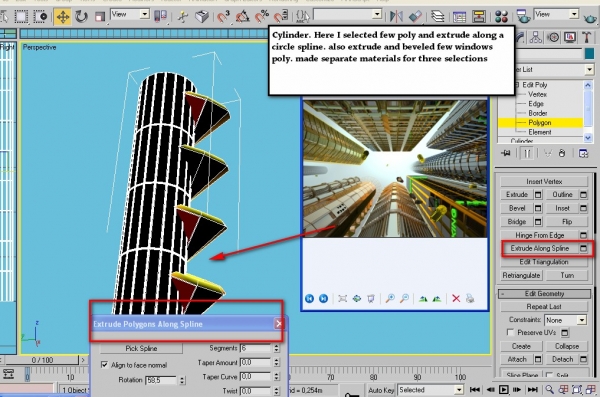Screen dimensions: 600x397
Task: Open the Material Editor icon
Action: [x=501, y=16]
